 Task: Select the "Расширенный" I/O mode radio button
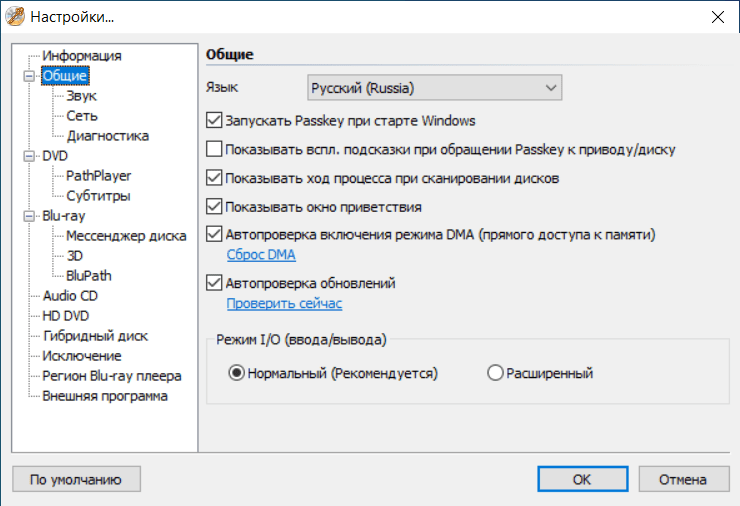pyautogui.click(x=494, y=374)
